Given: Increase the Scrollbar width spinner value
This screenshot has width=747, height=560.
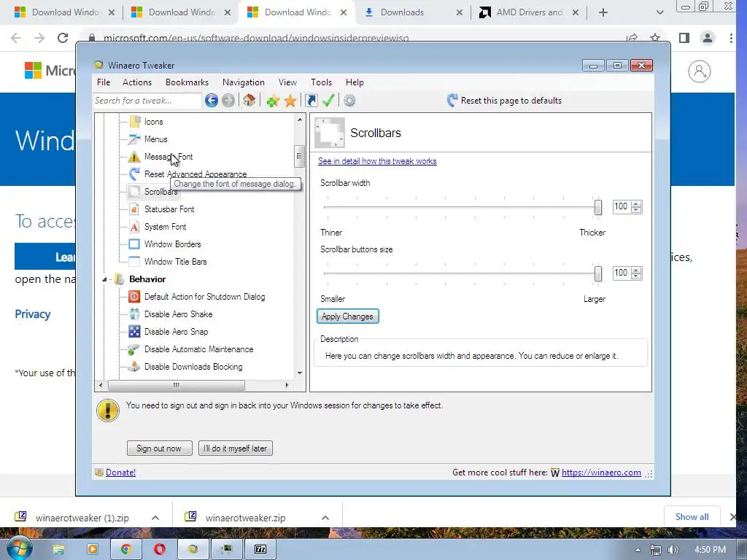Looking at the screenshot, I should [x=636, y=204].
